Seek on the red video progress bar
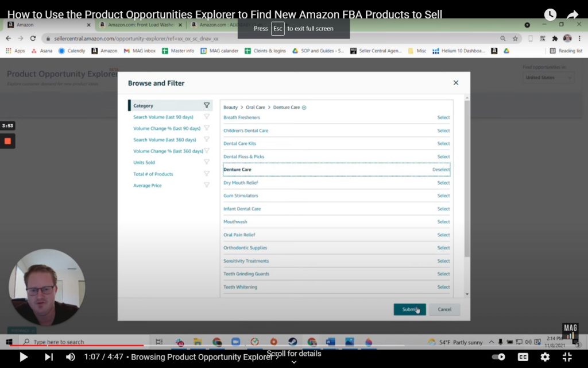 (76, 345)
